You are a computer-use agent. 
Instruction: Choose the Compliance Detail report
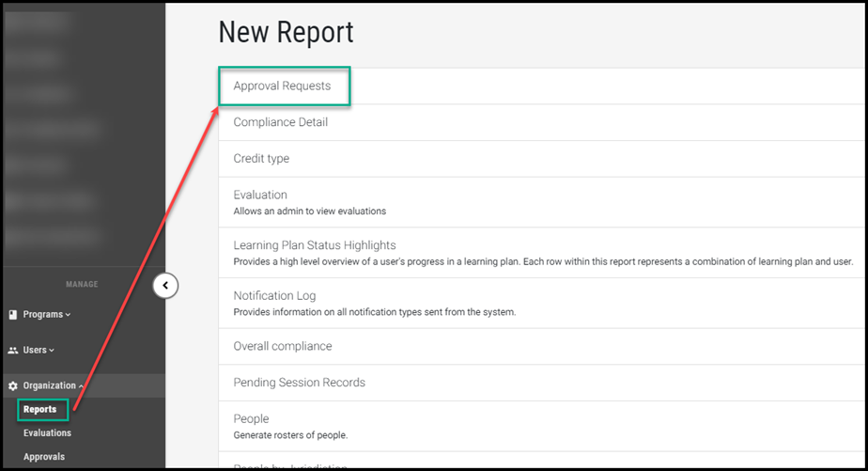tap(280, 122)
